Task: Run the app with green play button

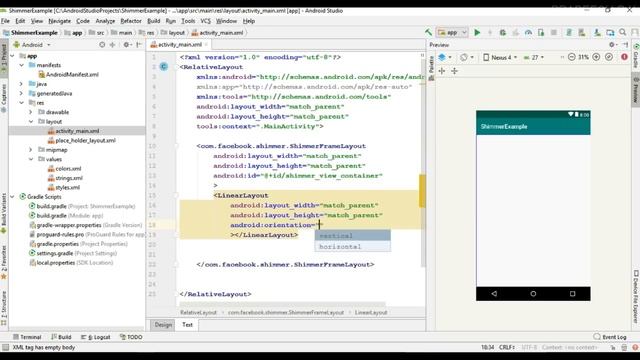Action: click(x=477, y=33)
